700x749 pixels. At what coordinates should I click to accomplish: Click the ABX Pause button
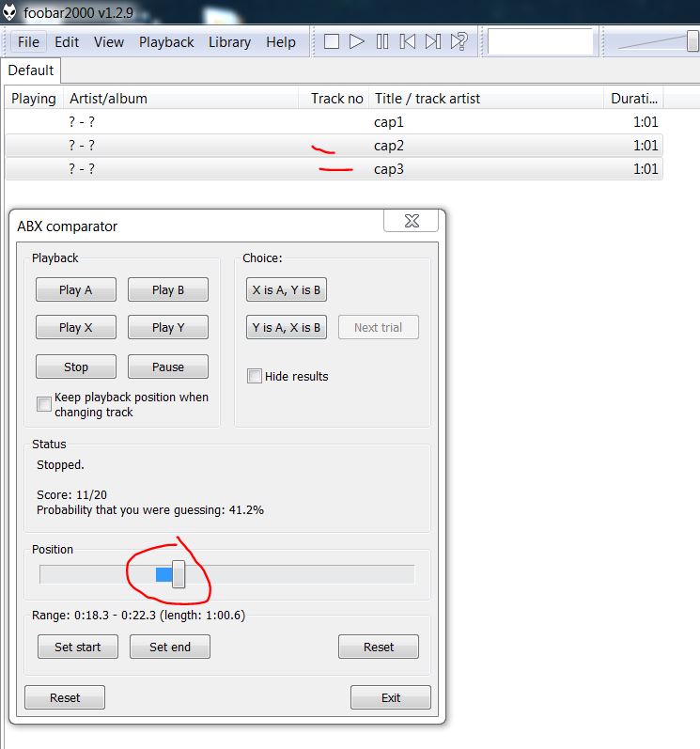tap(168, 367)
